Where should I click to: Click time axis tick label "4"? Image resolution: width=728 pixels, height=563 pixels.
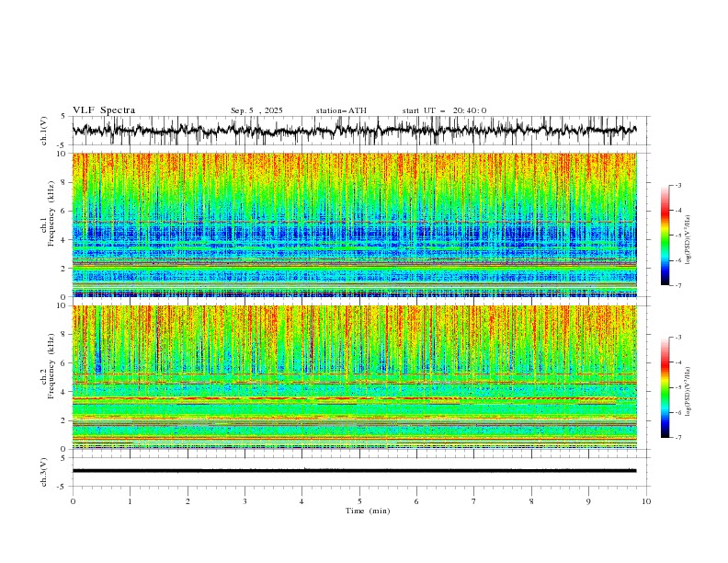click(301, 501)
